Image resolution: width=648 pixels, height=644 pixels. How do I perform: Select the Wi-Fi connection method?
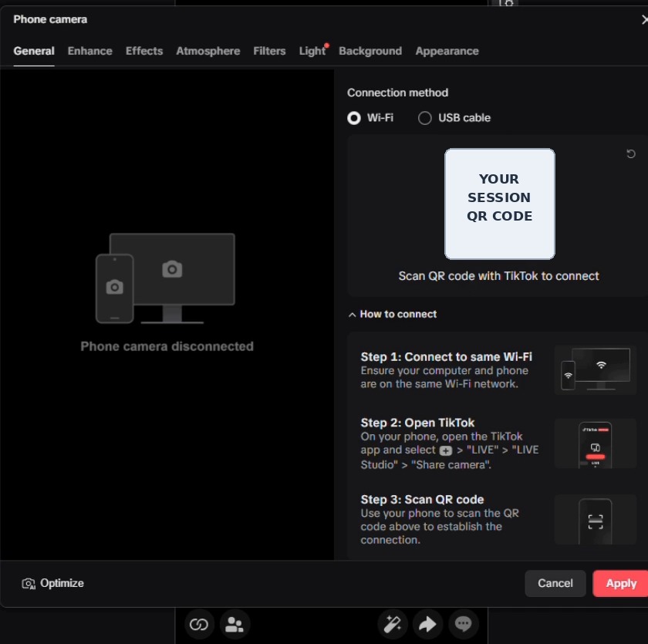point(370,118)
